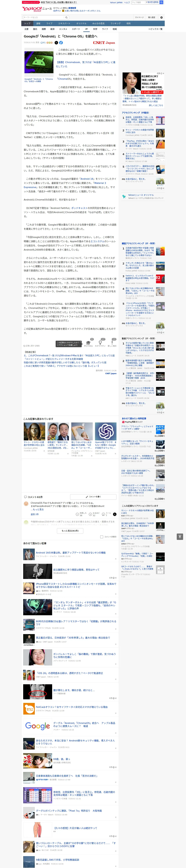Share article on X icon under headline

click(56, 43)
